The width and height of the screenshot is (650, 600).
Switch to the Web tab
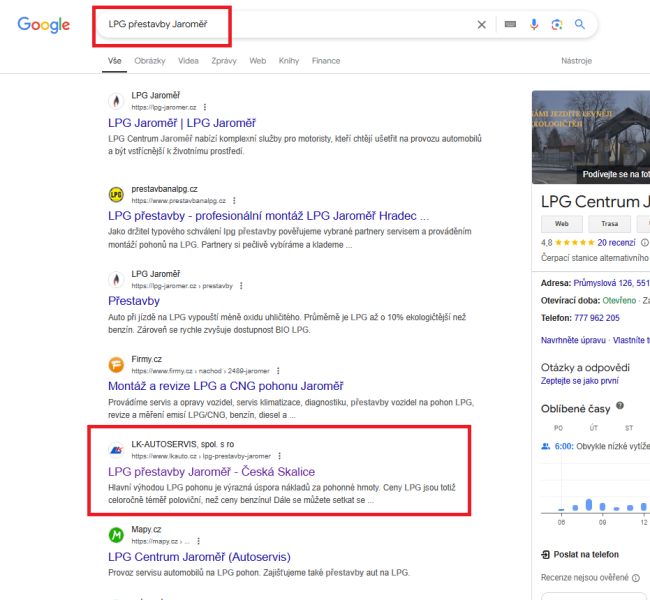tap(257, 61)
